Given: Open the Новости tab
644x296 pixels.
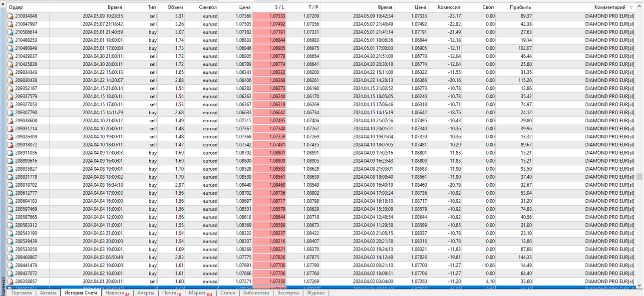Looking at the screenshot, I should coord(117,293).
